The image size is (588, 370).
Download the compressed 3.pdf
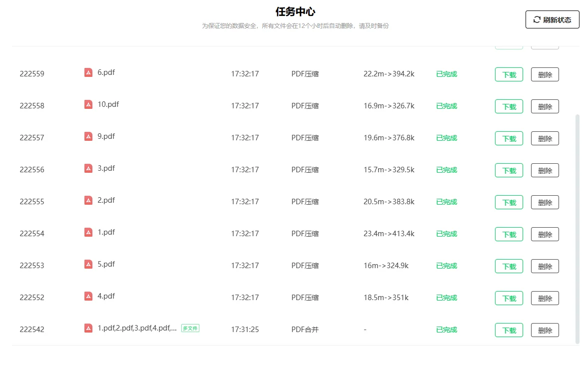point(509,170)
